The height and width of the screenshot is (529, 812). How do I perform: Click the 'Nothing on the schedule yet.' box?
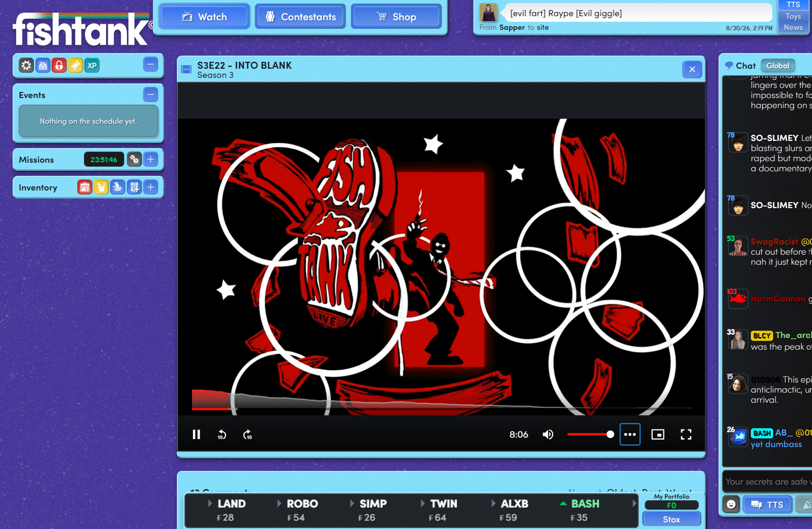[x=88, y=121]
